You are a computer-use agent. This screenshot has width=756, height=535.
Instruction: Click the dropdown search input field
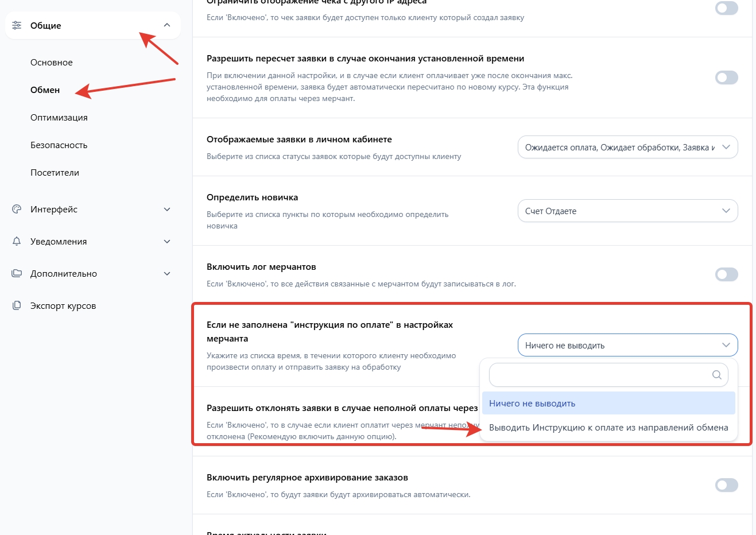(x=597, y=375)
